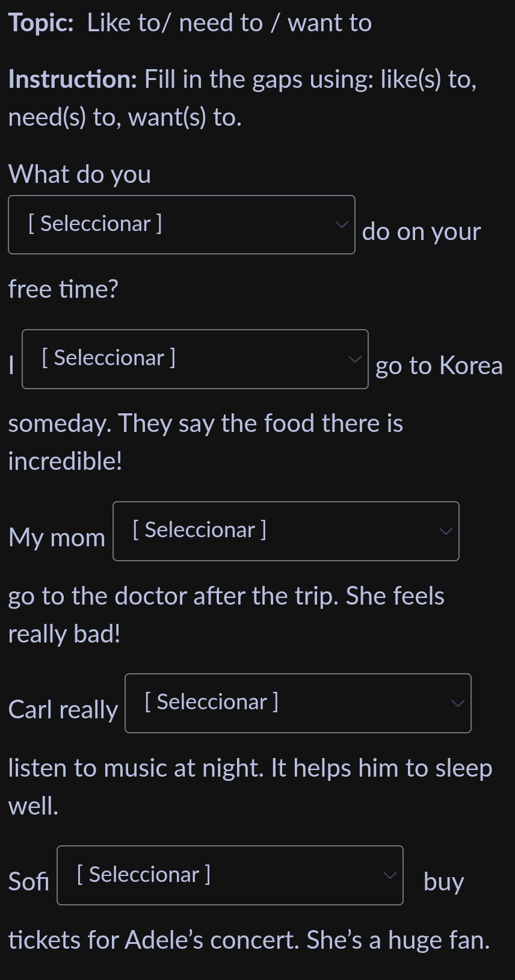
Task: Click the bold 'Instruction:' label
Action: [73, 79]
